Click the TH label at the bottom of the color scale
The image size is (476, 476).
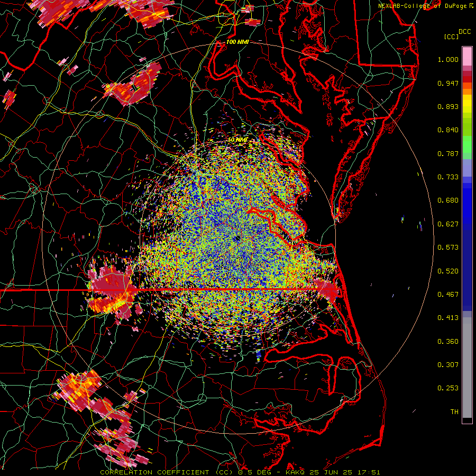pos(454,412)
